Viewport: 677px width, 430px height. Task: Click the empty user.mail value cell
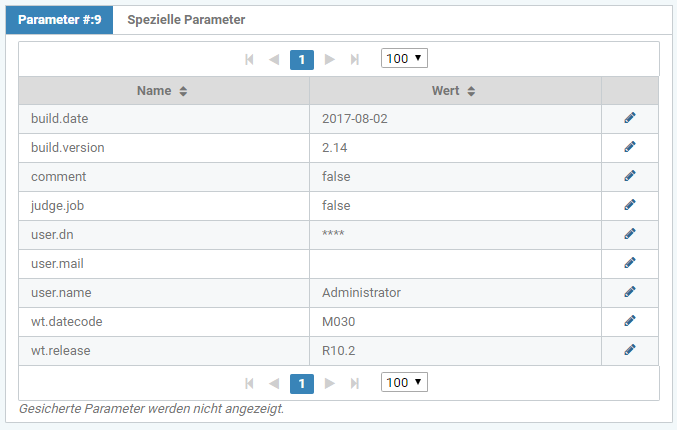tap(455, 263)
